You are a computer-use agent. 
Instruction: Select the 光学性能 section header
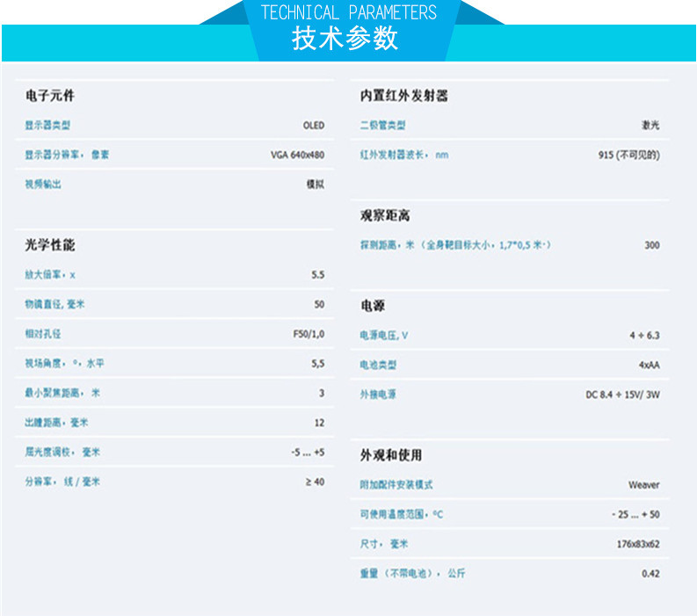[x=50, y=245]
